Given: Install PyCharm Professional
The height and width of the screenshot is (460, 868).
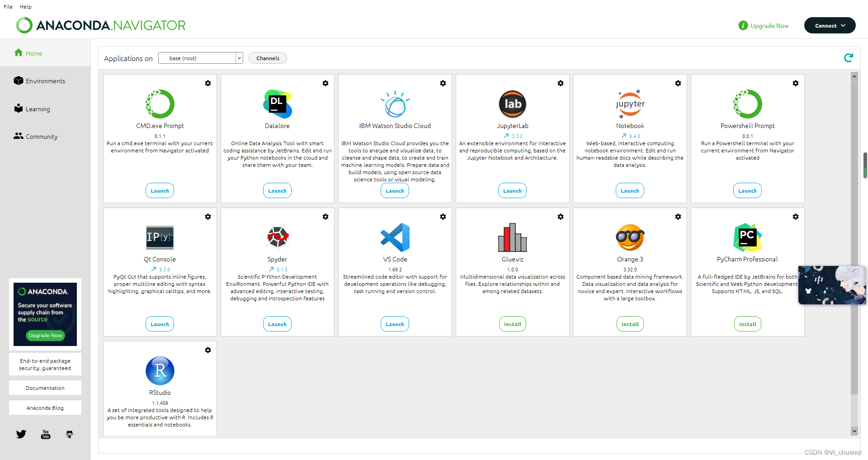Looking at the screenshot, I should pos(748,324).
